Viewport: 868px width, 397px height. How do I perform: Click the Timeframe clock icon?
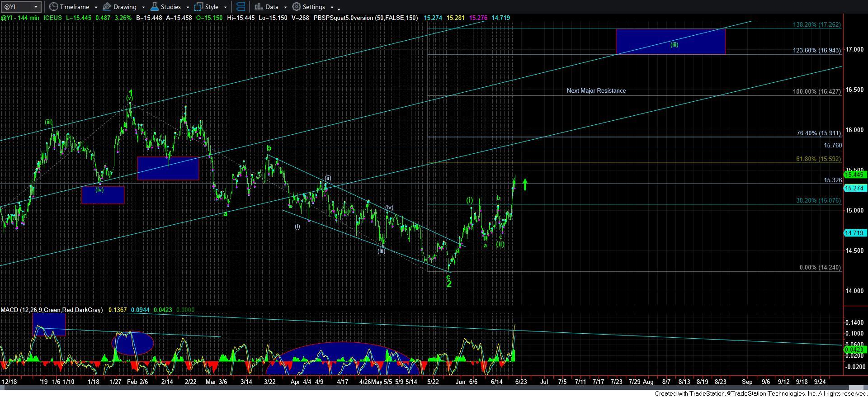54,7
